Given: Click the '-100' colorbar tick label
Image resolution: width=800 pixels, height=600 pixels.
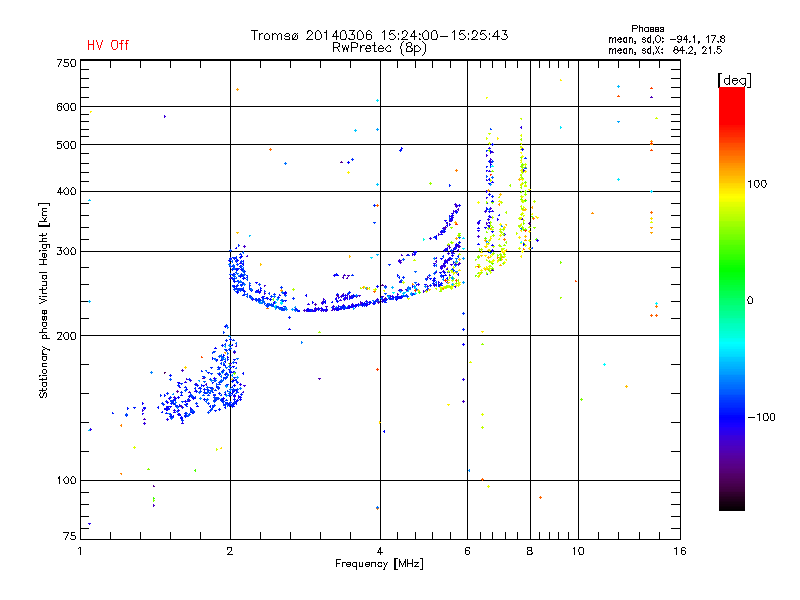Looking at the screenshot, I should (x=762, y=417).
